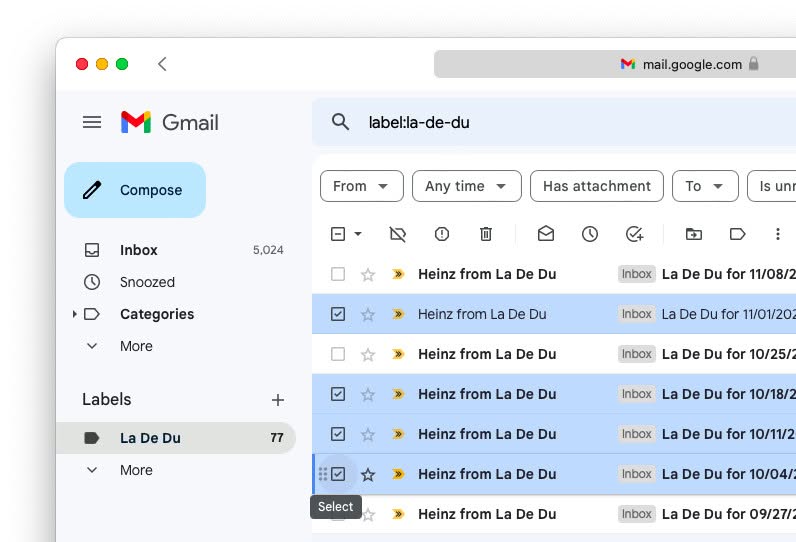The height and width of the screenshot is (542, 796).
Task: Click importance marker on 09/27 email
Action: pyautogui.click(x=398, y=514)
